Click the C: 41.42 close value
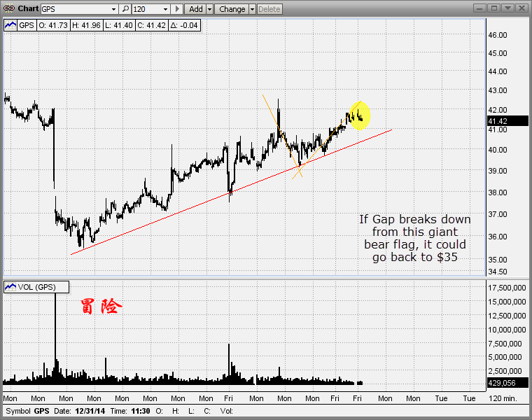Screen dimensions: 532x420 pos(151,25)
